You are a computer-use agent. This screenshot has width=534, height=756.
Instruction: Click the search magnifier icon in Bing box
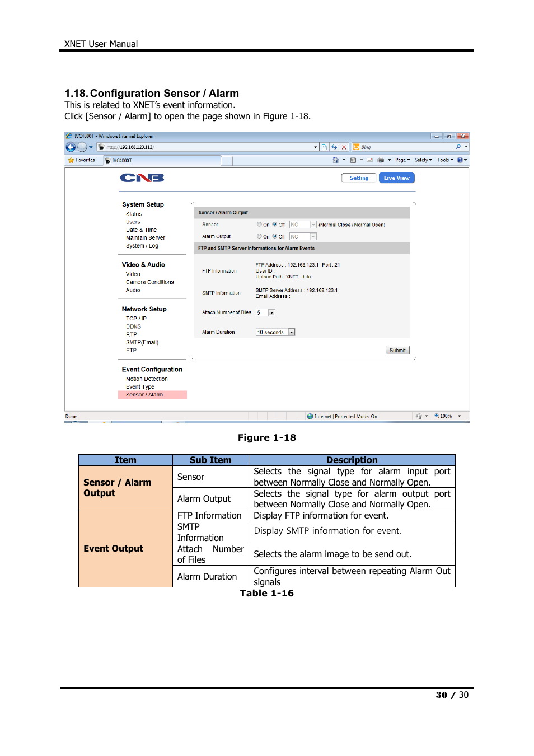click(458, 147)
